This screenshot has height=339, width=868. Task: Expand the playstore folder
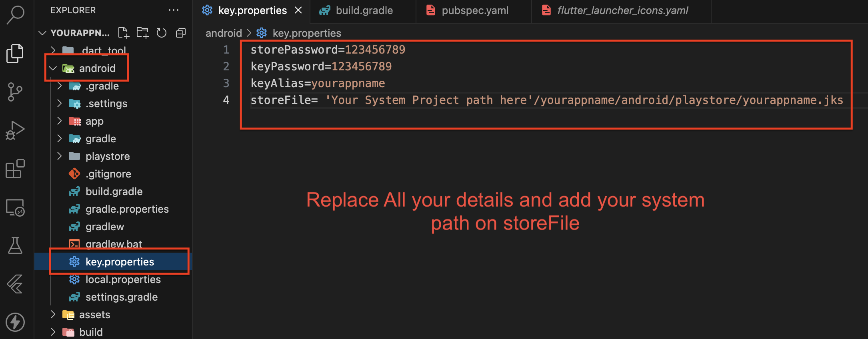pos(60,156)
